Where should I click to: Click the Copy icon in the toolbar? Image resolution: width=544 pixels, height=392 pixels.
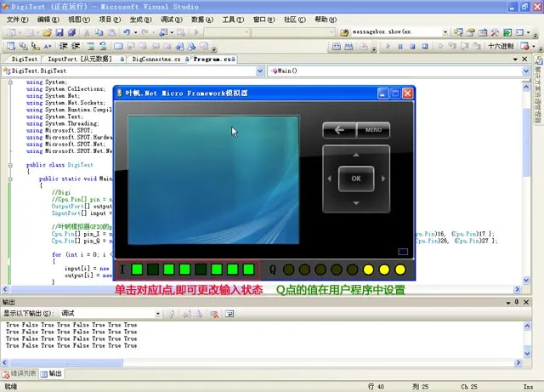[x=99, y=32]
